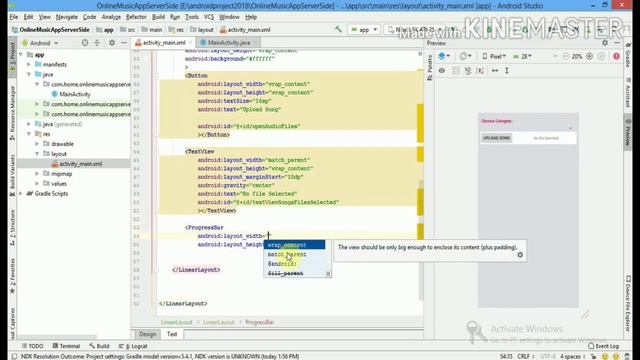Open the Navigate menu

click(x=67, y=17)
